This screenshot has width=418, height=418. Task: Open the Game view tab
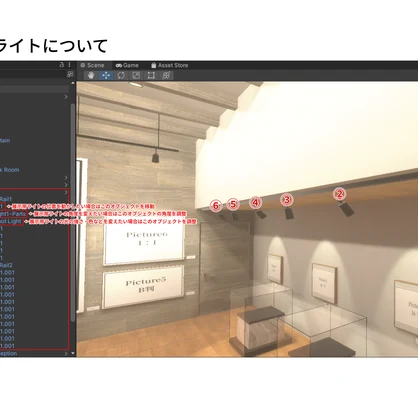coord(127,65)
